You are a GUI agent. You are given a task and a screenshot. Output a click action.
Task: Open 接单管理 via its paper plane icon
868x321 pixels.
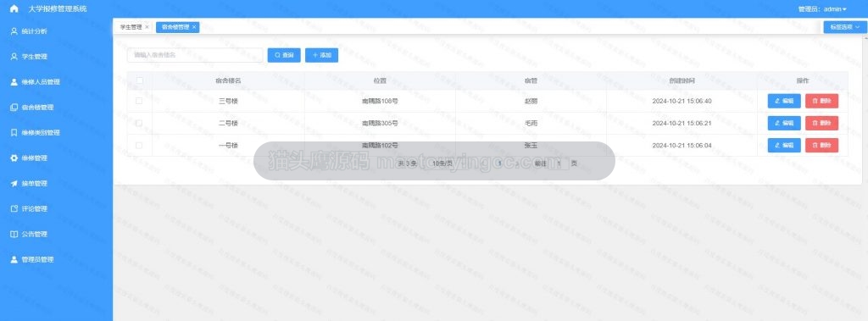(14, 184)
